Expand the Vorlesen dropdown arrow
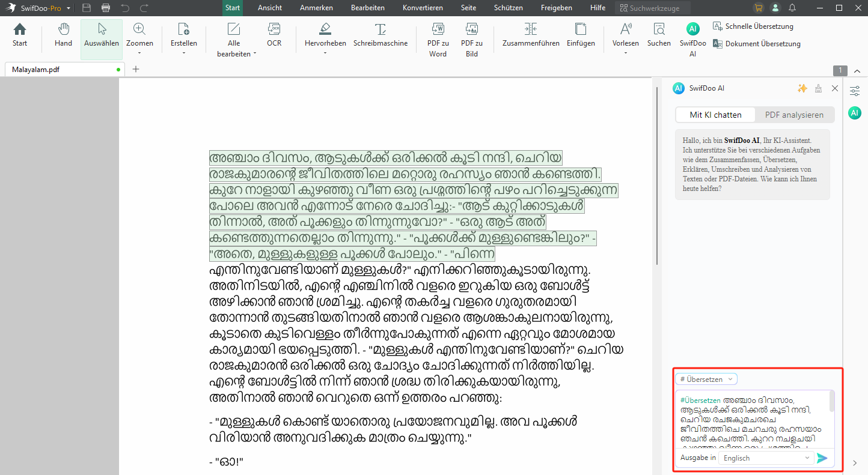Viewport: 868px width, 475px height. click(626, 53)
